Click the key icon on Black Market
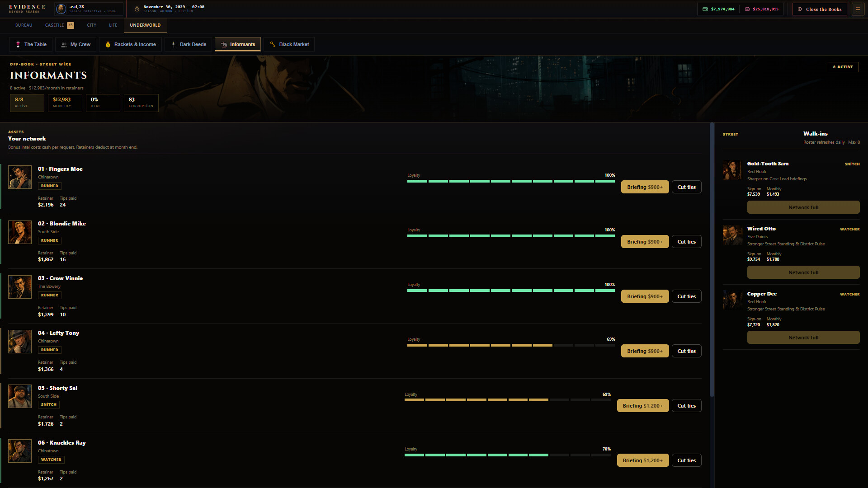This screenshot has width=868, height=488. pyautogui.click(x=273, y=44)
